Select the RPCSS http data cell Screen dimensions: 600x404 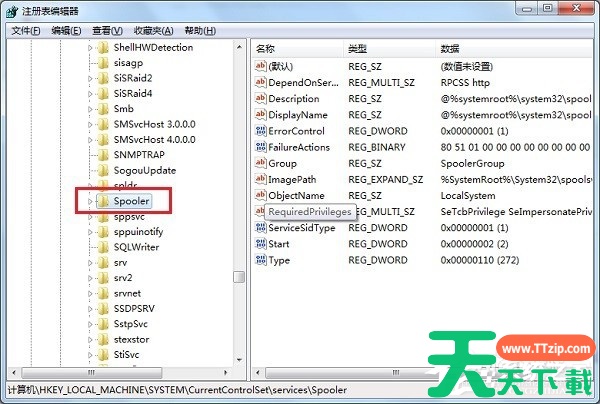pyautogui.click(x=465, y=83)
